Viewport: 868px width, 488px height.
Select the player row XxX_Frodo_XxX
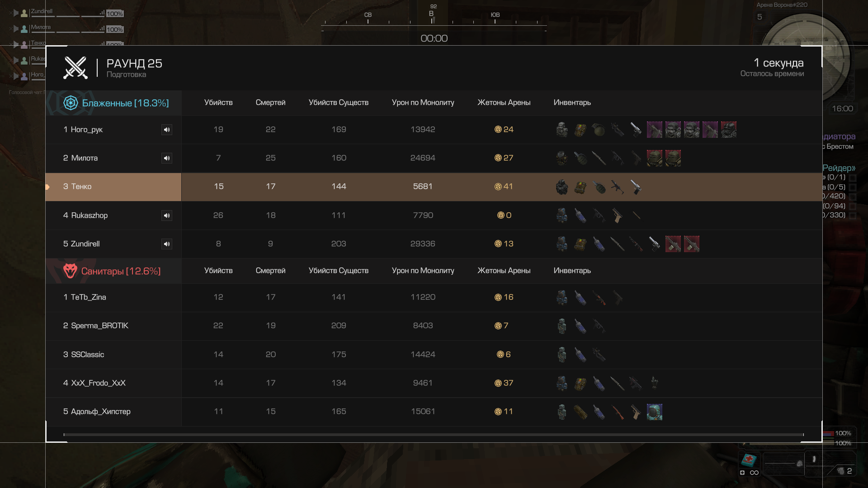tap(434, 383)
